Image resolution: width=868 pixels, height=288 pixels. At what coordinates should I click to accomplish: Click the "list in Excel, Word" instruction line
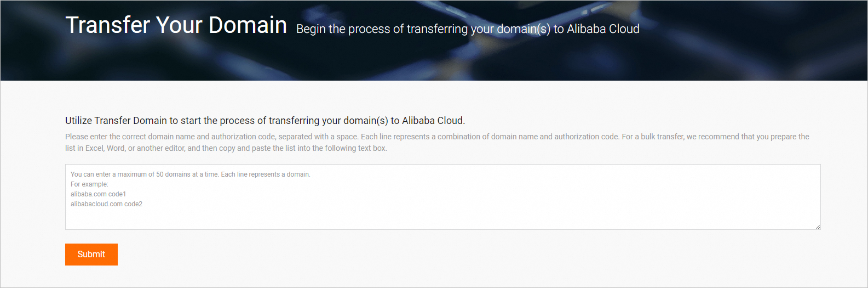[226, 148]
